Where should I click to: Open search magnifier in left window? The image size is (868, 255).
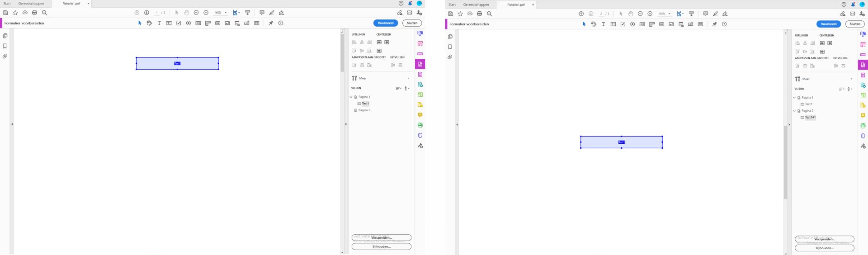tap(44, 13)
